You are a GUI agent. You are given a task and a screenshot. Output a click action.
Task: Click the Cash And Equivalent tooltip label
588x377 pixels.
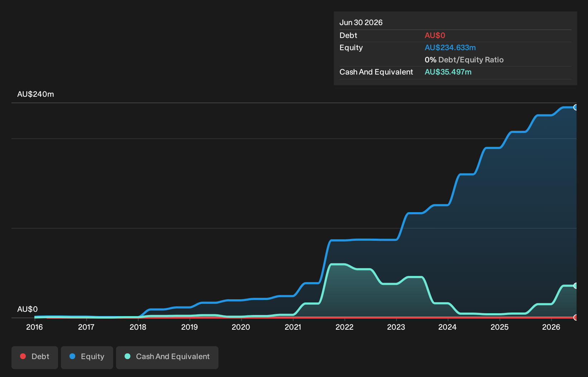376,72
